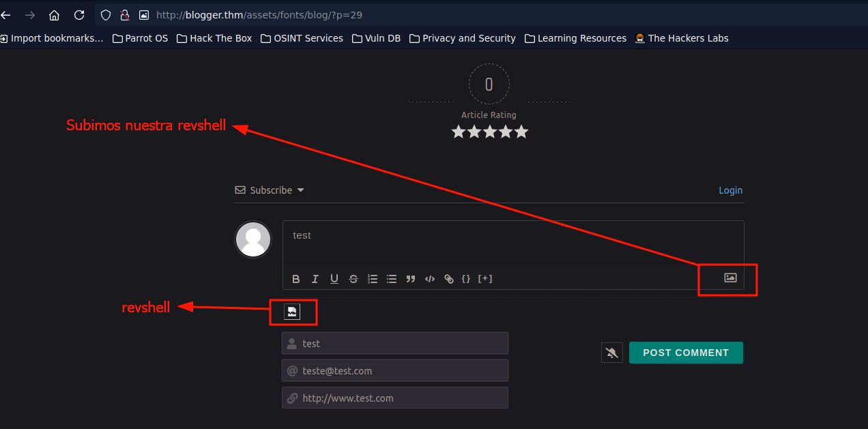Open the Hack The Box bookmarks folder

pyautogui.click(x=214, y=38)
